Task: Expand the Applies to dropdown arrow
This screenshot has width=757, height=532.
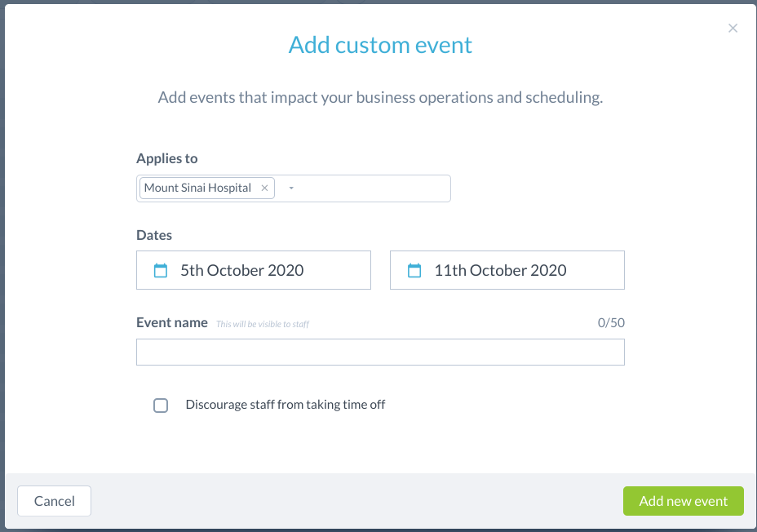Action: [x=291, y=188]
